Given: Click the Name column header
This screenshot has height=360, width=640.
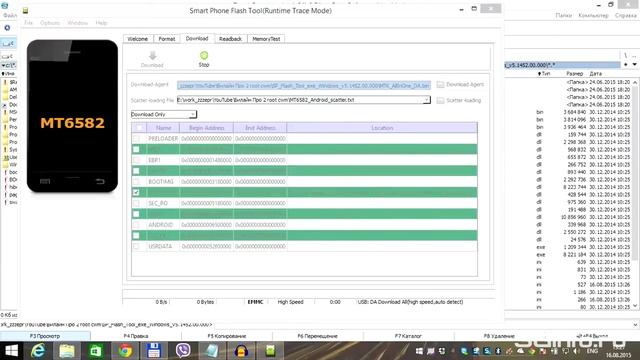Looking at the screenshot, I should coord(163,128).
